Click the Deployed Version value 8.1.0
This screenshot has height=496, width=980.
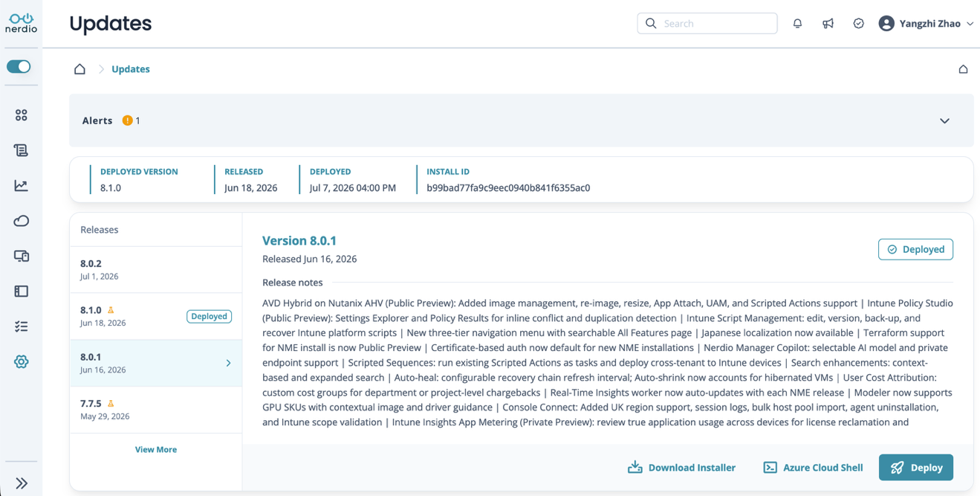pos(111,188)
